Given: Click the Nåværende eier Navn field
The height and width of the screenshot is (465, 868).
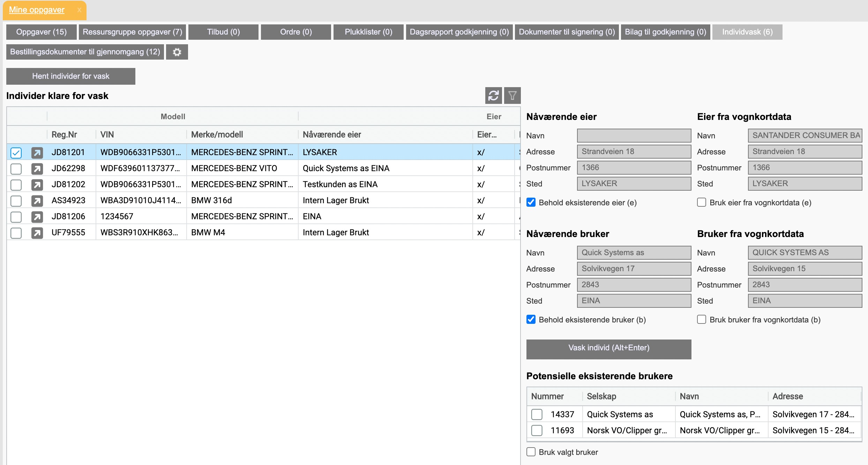Looking at the screenshot, I should [634, 136].
